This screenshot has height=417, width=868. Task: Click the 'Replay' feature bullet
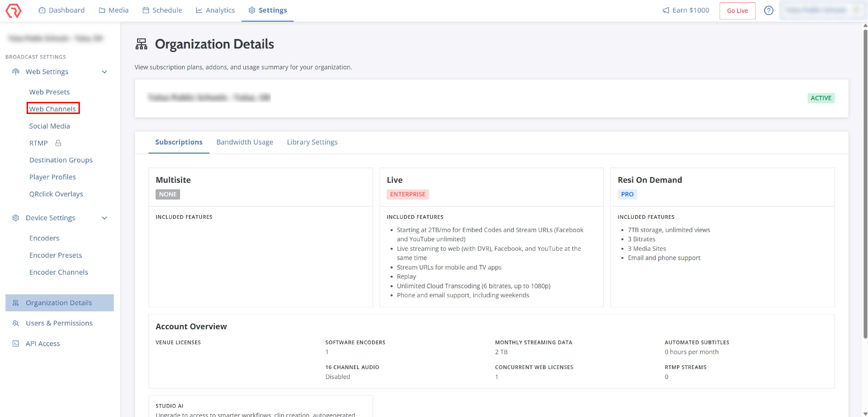pyautogui.click(x=406, y=277)
